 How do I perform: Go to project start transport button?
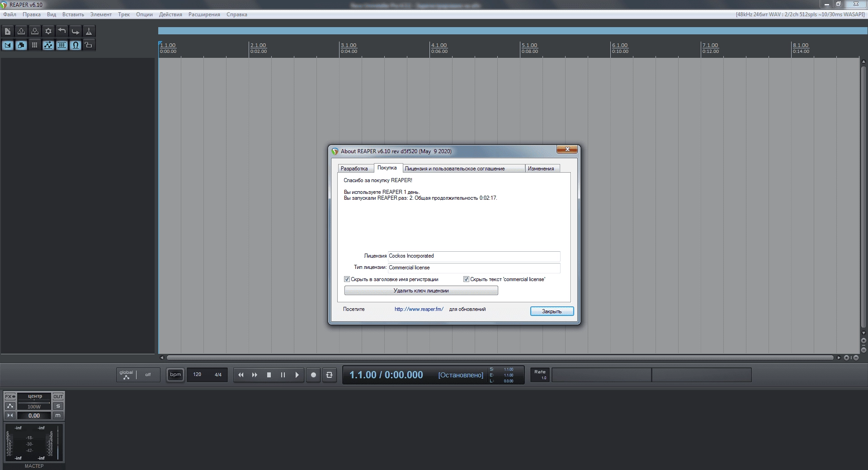(x=241, y=375)
